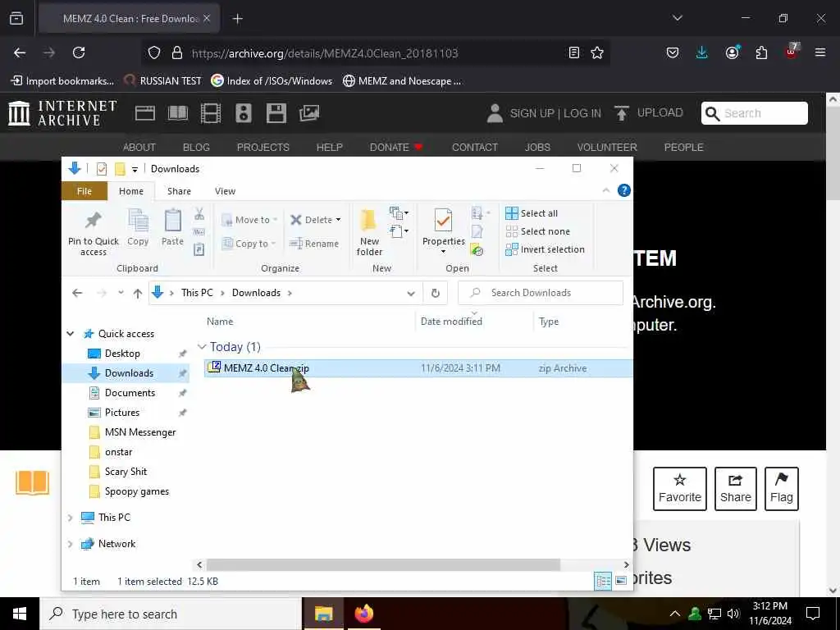Click Invert selection in ribbon
Viewport: 840px width, 630px height.
[x=545, y=249]
